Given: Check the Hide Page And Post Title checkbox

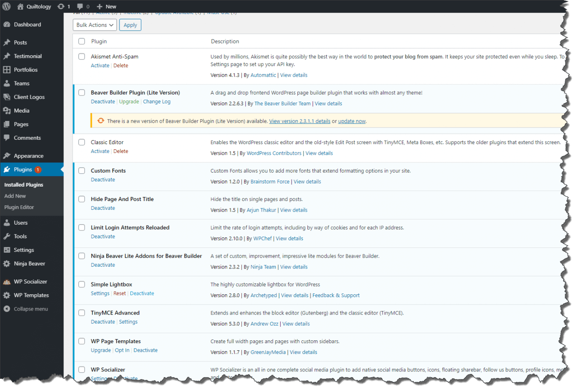Looking at the screenshot, I should pos(81,199).
